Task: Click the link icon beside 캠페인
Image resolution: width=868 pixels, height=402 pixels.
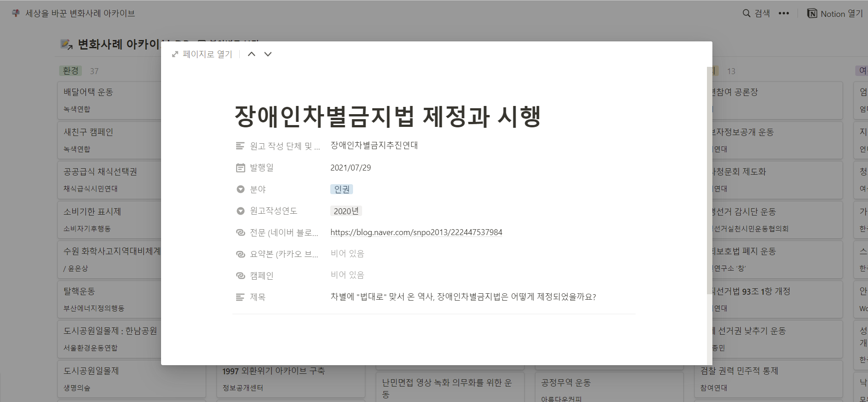Action: click(x=241, y=276)
